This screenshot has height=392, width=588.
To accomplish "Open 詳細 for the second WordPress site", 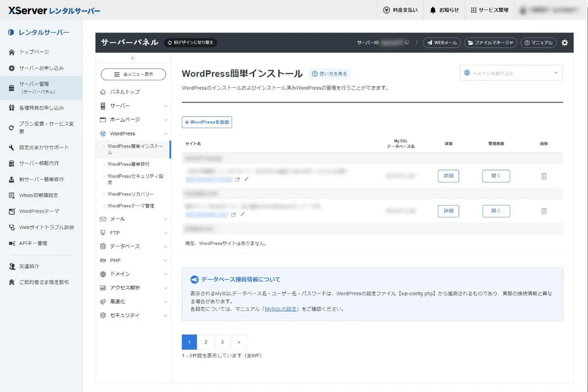I will click(448, 211).
